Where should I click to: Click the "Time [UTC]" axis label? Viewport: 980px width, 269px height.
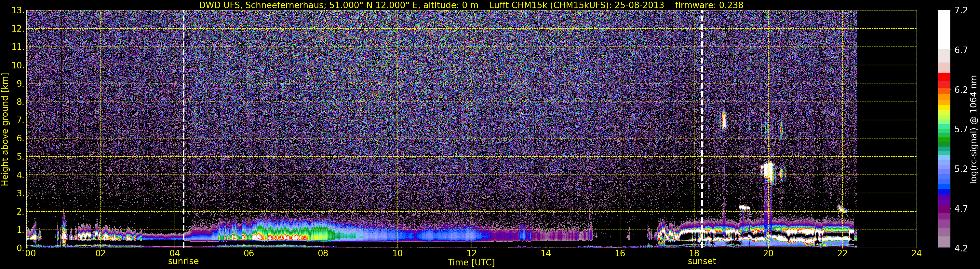(x=471, y=262)
